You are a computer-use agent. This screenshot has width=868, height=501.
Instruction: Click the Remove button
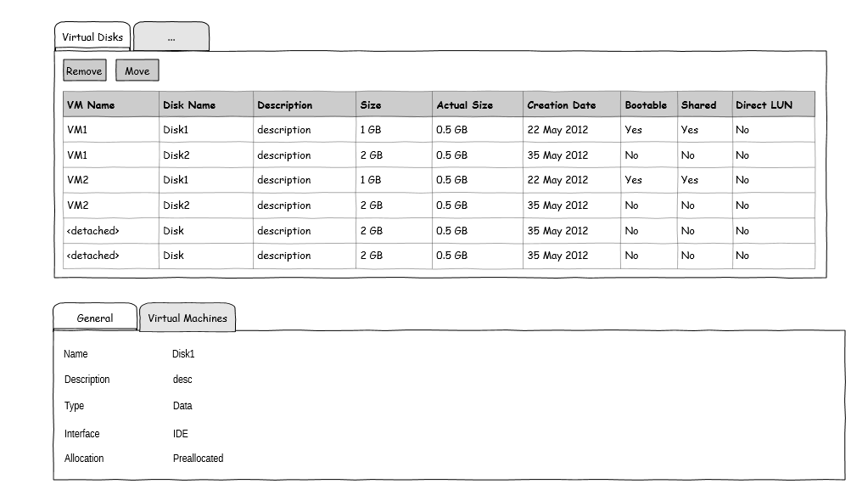84,70
